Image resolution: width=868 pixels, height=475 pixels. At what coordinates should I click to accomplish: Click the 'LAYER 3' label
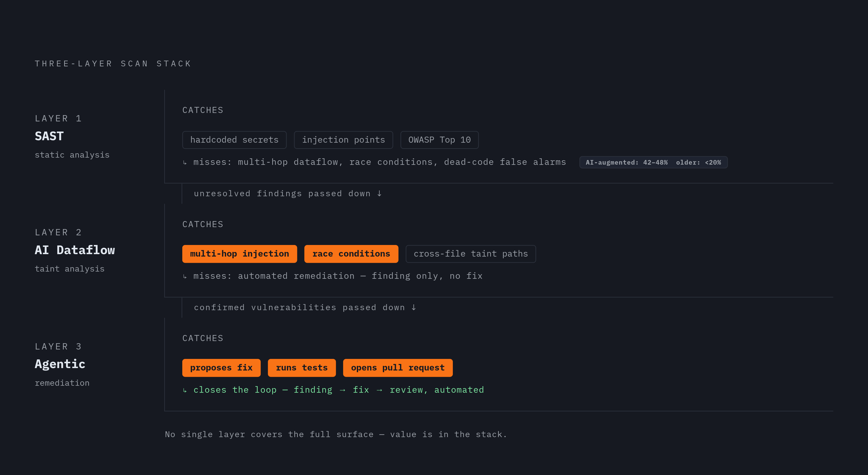58,346
